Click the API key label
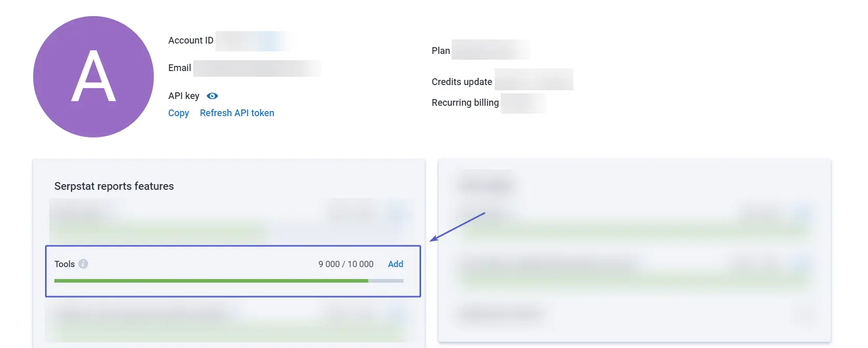 tap(184, 96)
